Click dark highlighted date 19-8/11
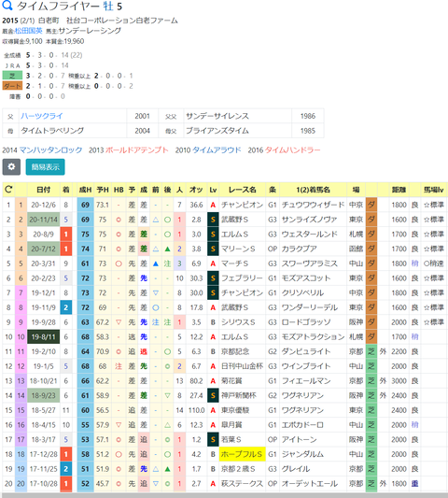This screenshot has width=448, height=498. (44, 337)
